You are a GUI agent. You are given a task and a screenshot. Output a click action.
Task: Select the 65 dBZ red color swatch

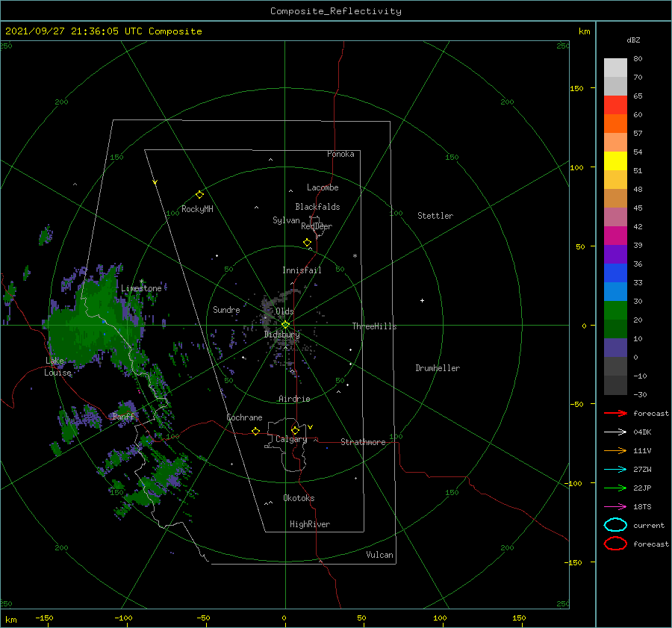click(615, 105)
